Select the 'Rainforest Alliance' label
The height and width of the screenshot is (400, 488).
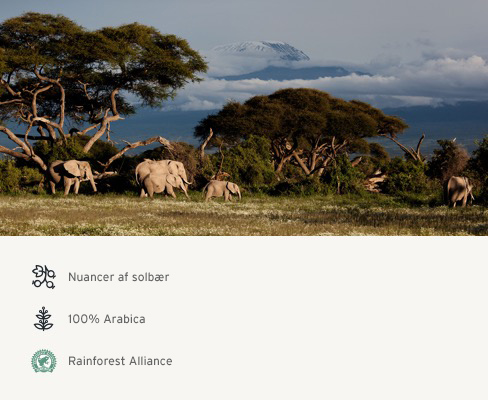tap(120, 361)
